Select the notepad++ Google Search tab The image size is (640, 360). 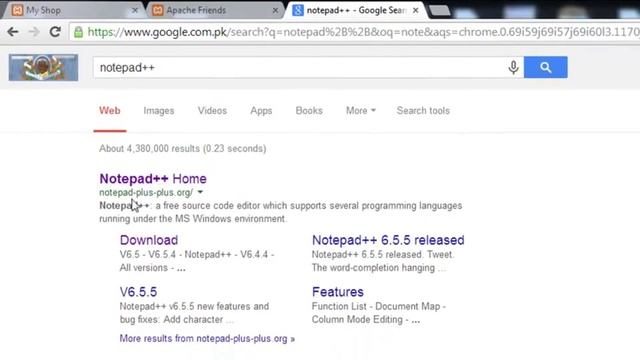pyautogui.click(x=356, y=10)
